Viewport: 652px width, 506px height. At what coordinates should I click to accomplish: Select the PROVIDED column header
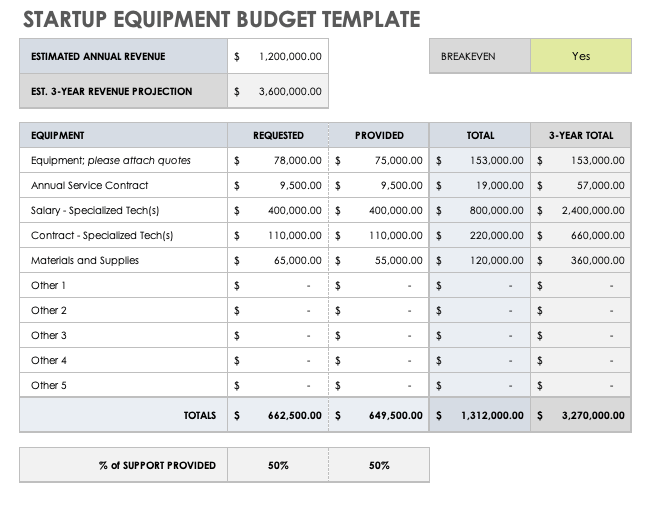click(379, 135)
